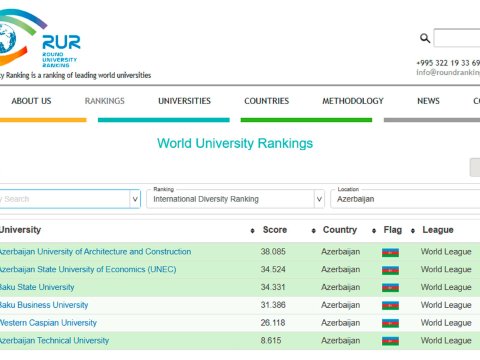Click the RUR logo
This screenshot has width=480, height=360.
pyautogui.click(x=40, y=38)
